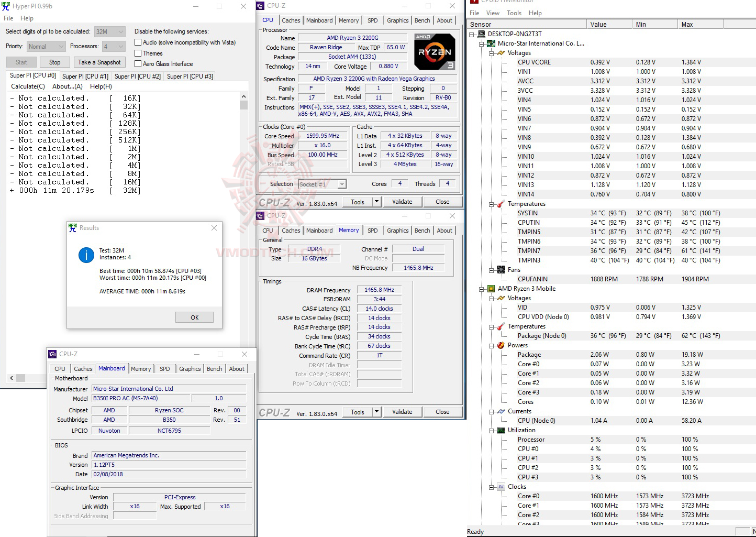This screenshot has height=537, width=756.
Task: Click the title icon of CPU-Z Mainboard window
Action: (x=52, y=354)
